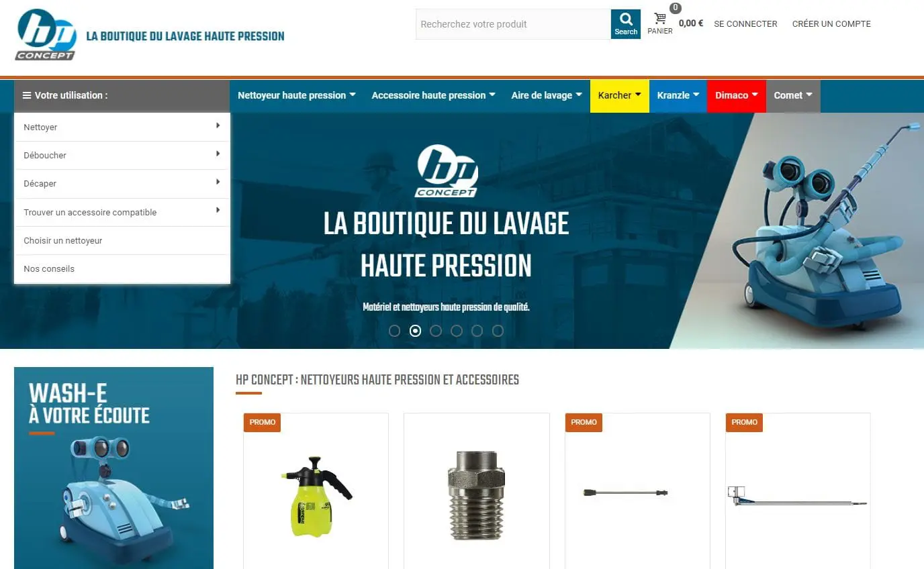Click the Recherchez votre produit search field
924x569 pixels.
coord(513,24)
